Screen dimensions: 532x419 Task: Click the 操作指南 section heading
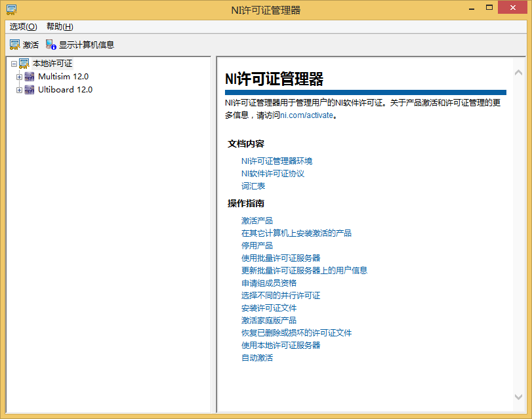point(245,203)
